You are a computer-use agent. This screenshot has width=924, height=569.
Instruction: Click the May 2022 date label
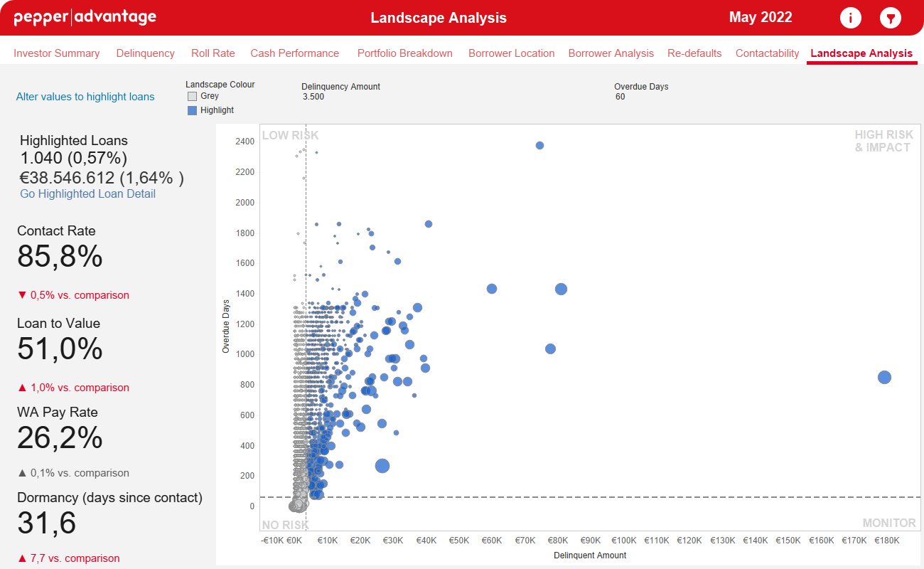pyautogui.click(x=761, y=18)
